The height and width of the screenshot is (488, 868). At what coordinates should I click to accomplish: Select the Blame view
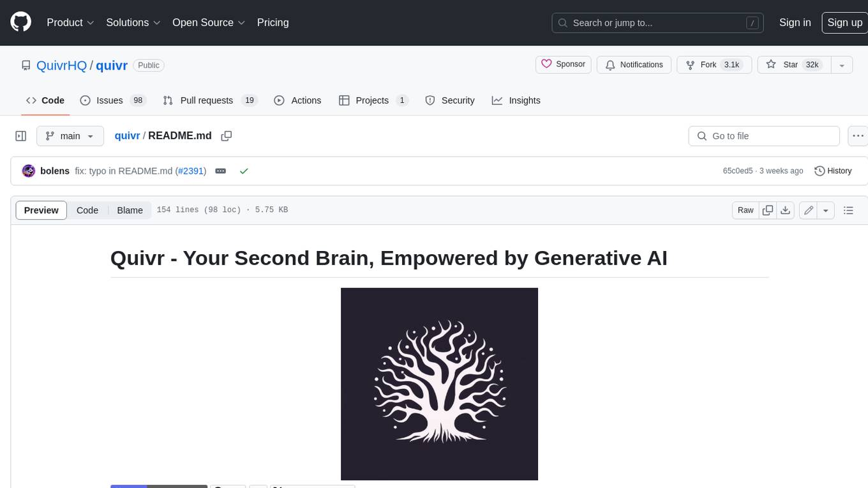tap(130, 210)
